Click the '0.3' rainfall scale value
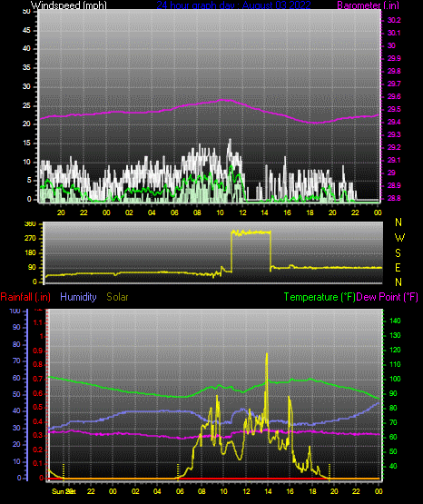The width and height of the screenshot is (423, 504). (38, 436)
